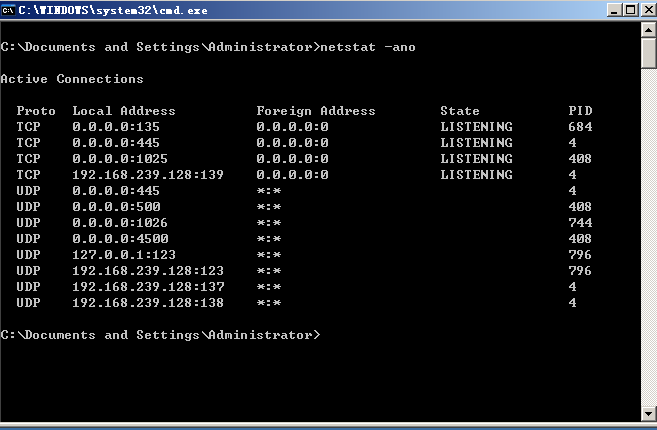This screenshot has width=657, height=430.
Task: Minimize the cmd.exe window
Action: (612, 9)
